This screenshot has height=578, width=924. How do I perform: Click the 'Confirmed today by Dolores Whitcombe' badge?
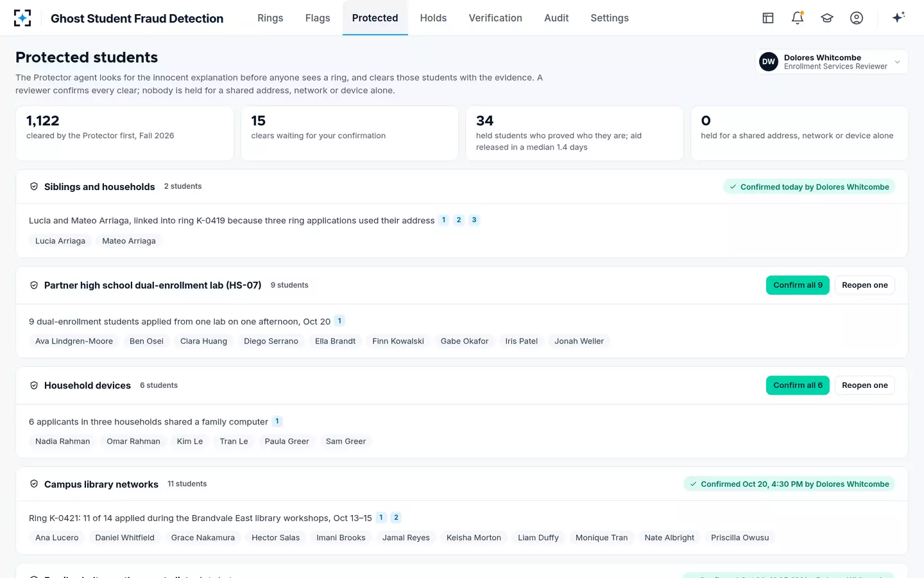coord(809,187)
